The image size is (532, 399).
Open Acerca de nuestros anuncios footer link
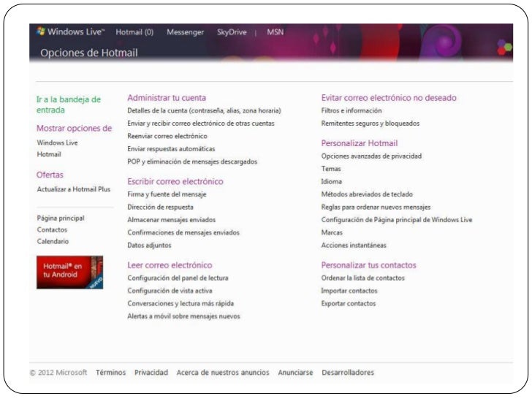223,373
